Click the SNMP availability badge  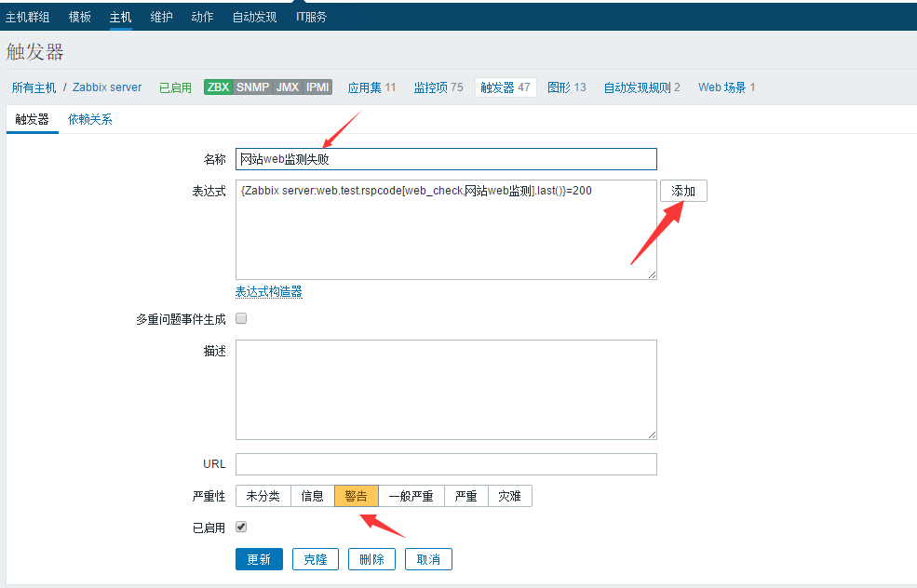[252, 87]
